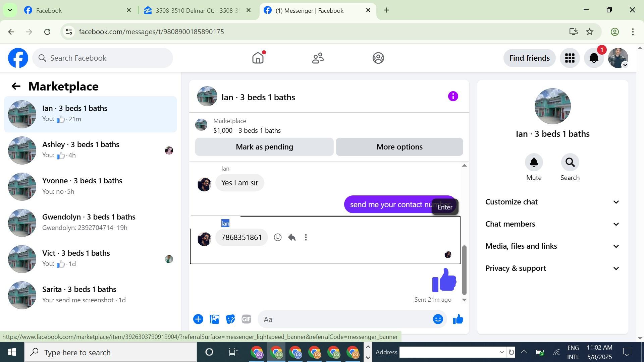Open the Chrome profile icon
Screen dimensions: 644x362
click(x=614, y=32)
